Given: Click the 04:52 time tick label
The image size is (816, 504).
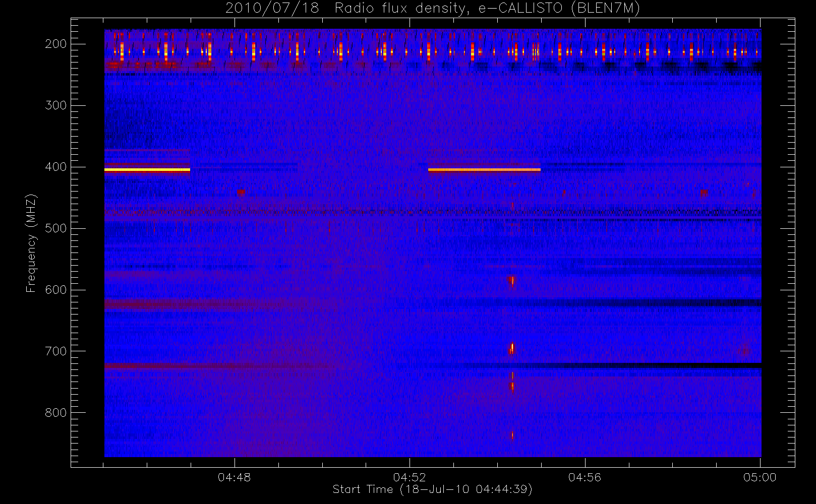Looking at the screenshot, I should (x=410, y=477).
